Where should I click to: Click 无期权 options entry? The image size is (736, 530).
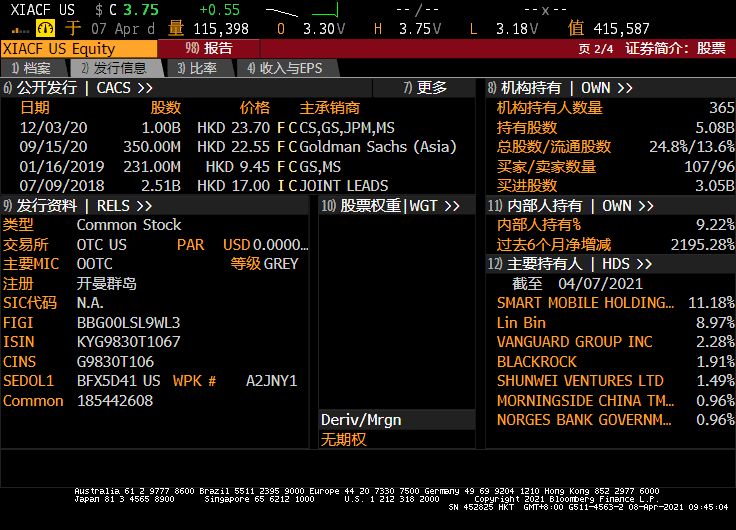point(343,439)
